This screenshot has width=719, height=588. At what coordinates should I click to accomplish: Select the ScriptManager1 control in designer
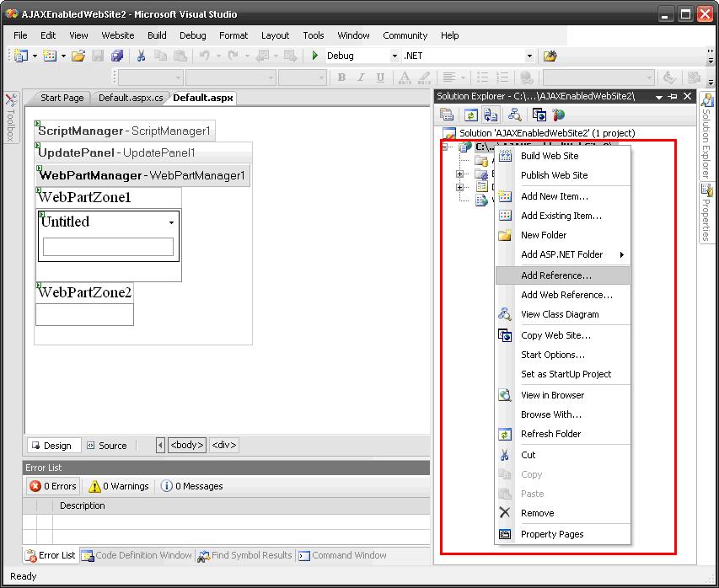pos(125,131)
